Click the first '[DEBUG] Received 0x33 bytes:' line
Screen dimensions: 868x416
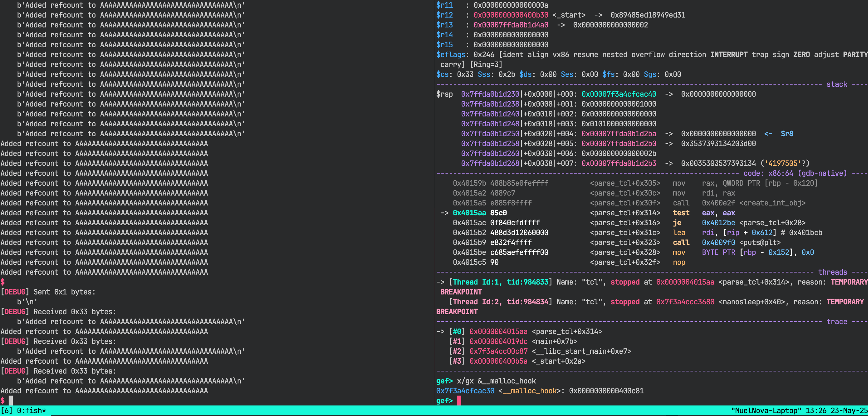58,312
